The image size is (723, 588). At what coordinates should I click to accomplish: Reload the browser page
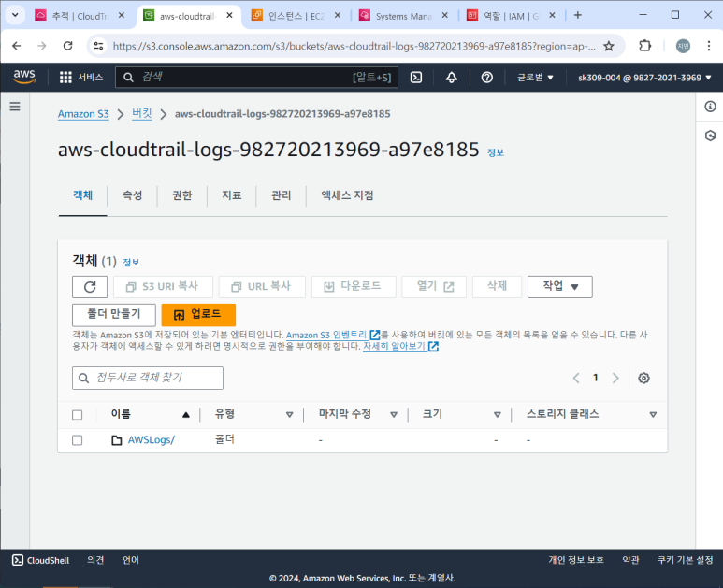67,46
